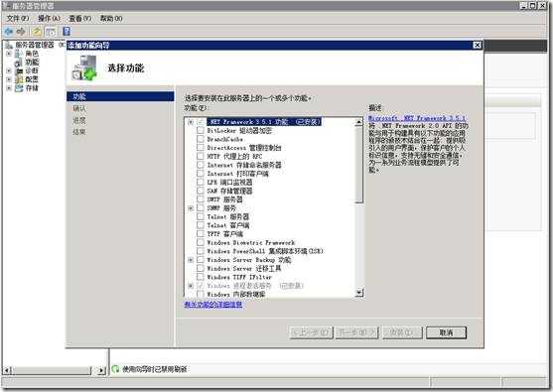553x392 pixels.
Task: Select the Windows 内部数据库 row
Action: [x=236, y=294]
